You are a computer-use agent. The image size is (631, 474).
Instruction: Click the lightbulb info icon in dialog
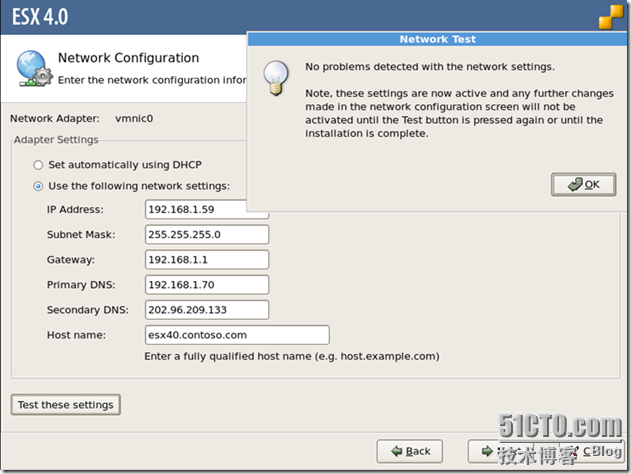(276, 78)
